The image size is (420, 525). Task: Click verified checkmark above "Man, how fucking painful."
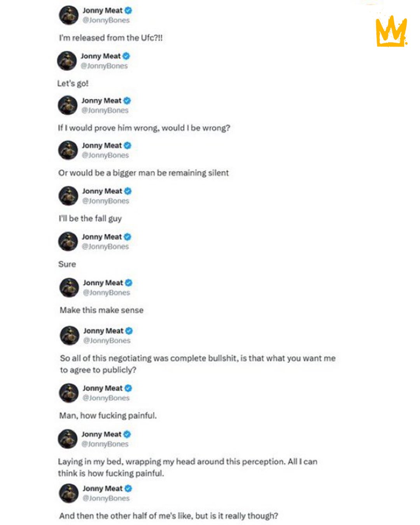[128, 388]
